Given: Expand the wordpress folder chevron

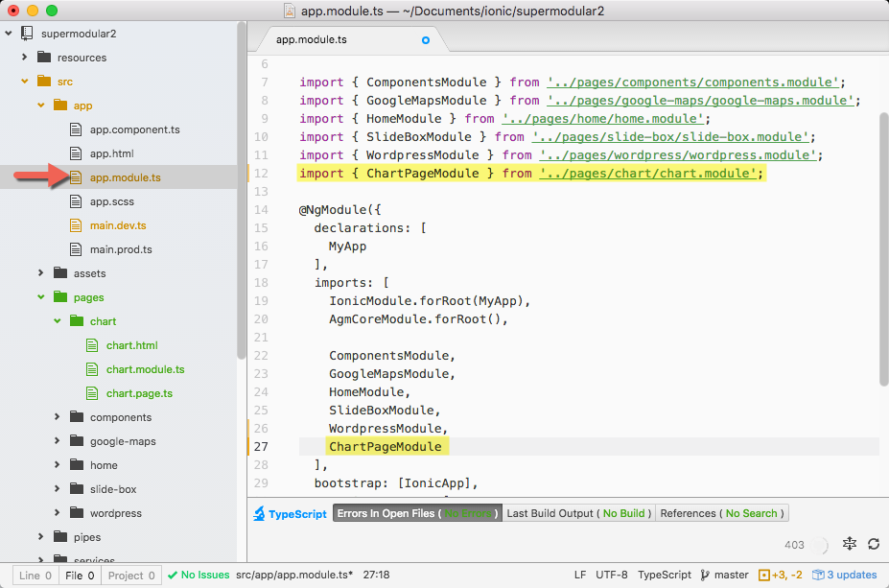Looking at the screenshot, I should [x=58, y=512].
